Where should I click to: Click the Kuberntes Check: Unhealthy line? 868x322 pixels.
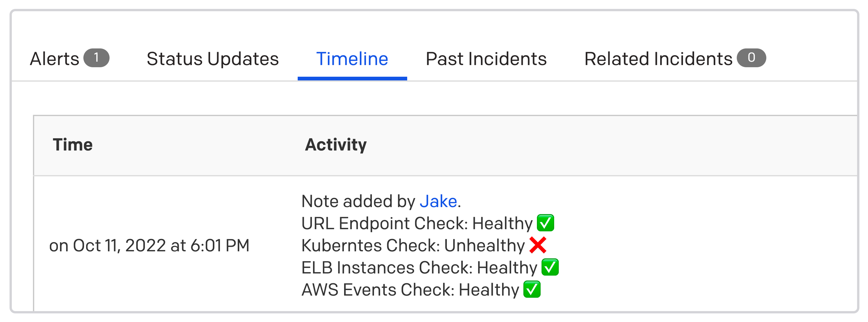click(424, 245)
